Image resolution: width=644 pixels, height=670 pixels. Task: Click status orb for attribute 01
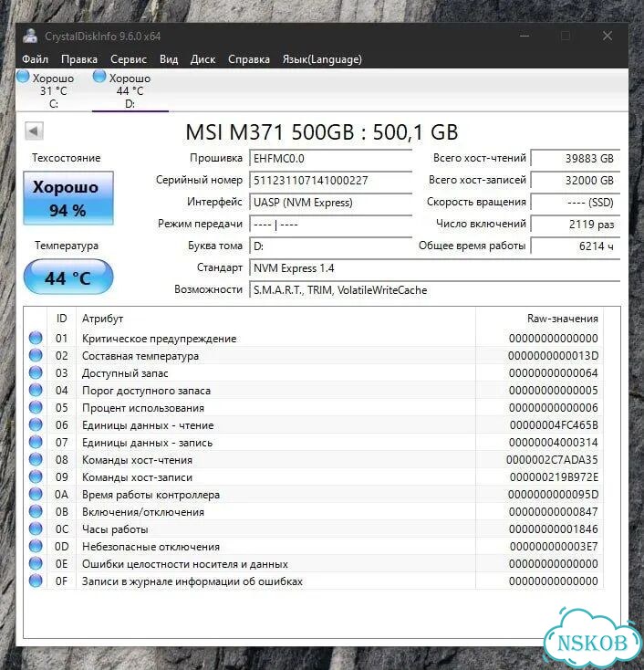(x=36, y=338)
